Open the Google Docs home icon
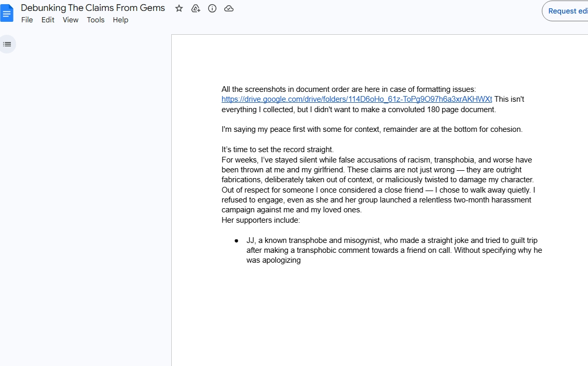Screen dimensions: 588x366 (7, 13)
